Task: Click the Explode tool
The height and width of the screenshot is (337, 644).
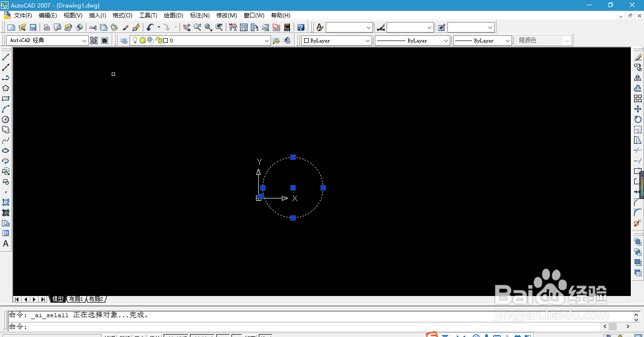Action: click(638, 223)
